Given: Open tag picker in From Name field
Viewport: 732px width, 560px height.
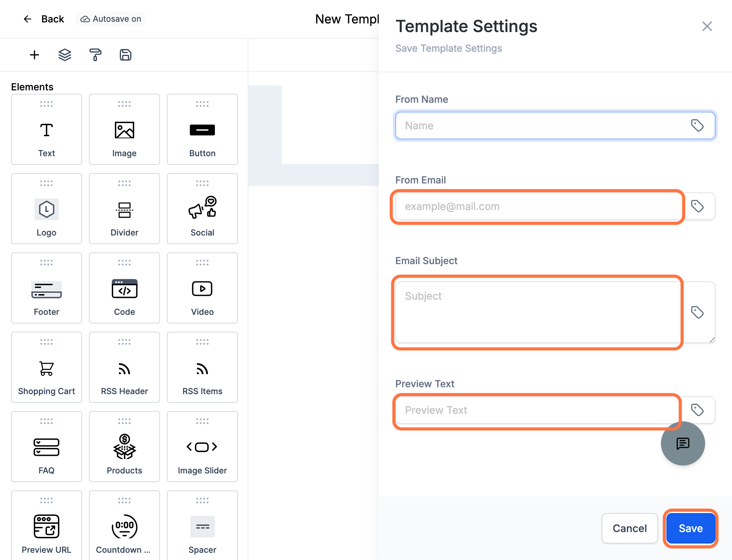Looking at the screenshot, I should coord(697,126).
